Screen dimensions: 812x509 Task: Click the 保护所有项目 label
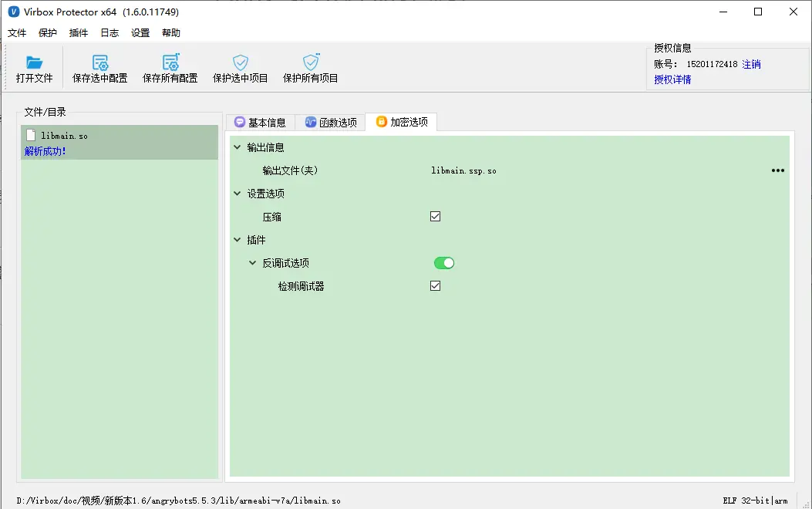(x=310, y=78)
